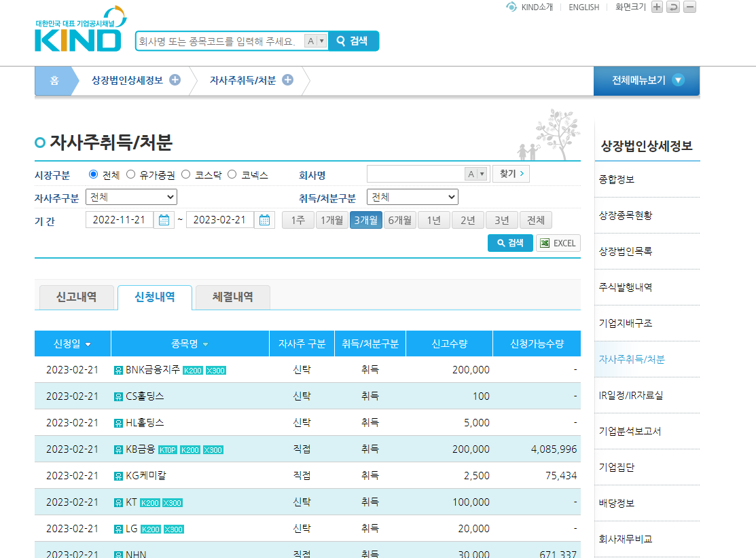Expand plus icon next to 자사주취득/처분 breadcrumb
This screenshot has height=558, width=756.
(x=288, y=80)
